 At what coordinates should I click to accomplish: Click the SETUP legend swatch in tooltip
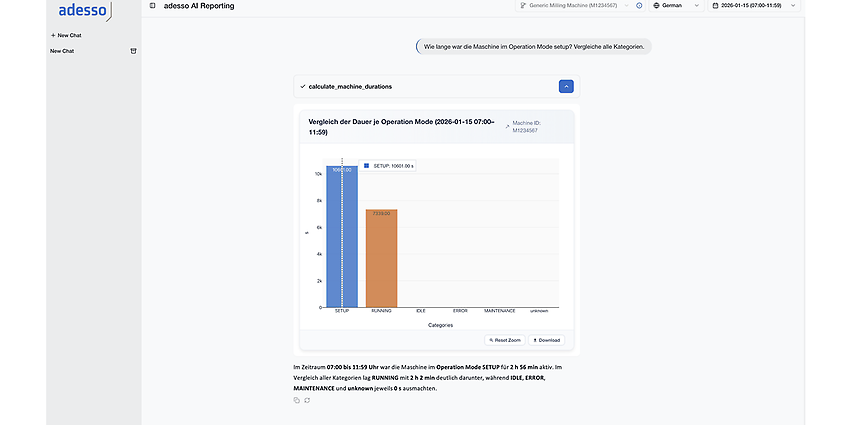point(366,166)
